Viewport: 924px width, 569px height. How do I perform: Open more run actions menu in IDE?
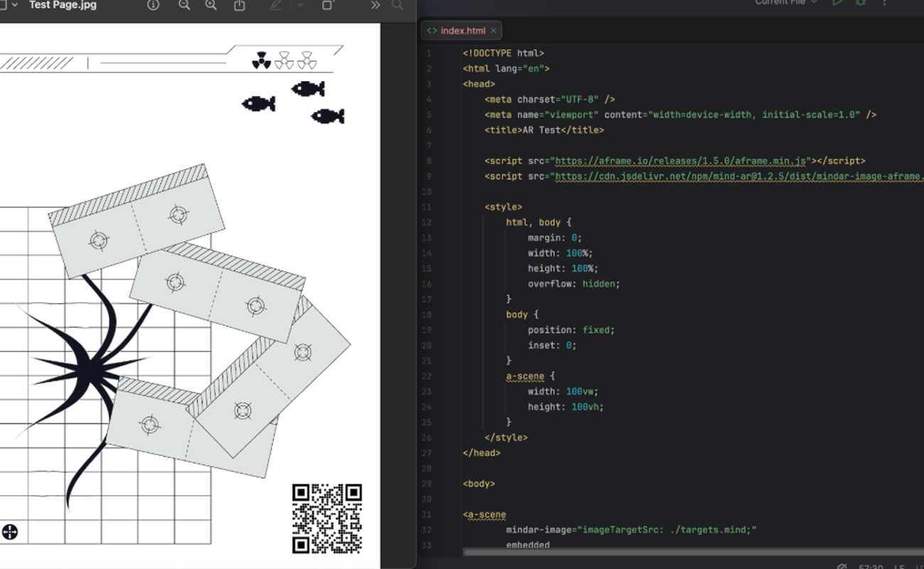pos(885,3)
